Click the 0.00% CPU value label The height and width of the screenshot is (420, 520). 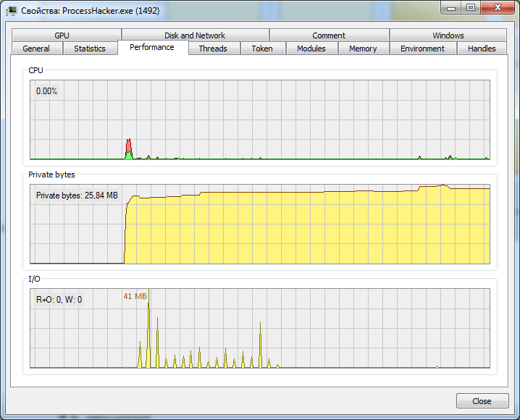[x=47, y=91]
